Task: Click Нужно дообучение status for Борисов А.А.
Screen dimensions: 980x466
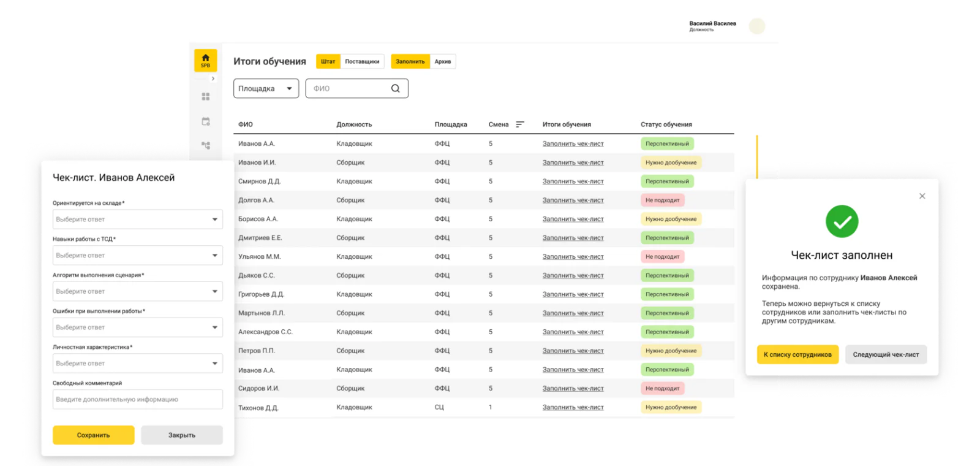Action: point(671,219)
